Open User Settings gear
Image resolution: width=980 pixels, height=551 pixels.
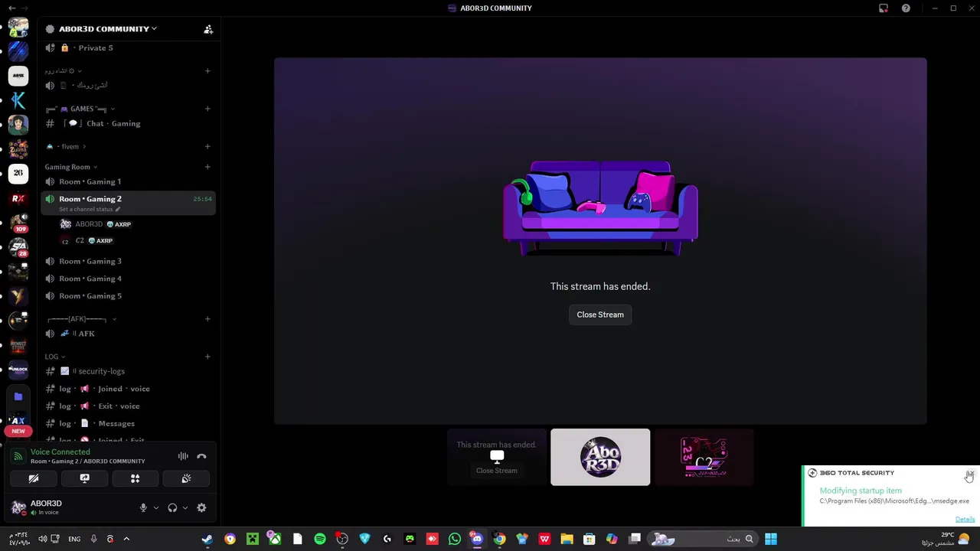(201, 507)
